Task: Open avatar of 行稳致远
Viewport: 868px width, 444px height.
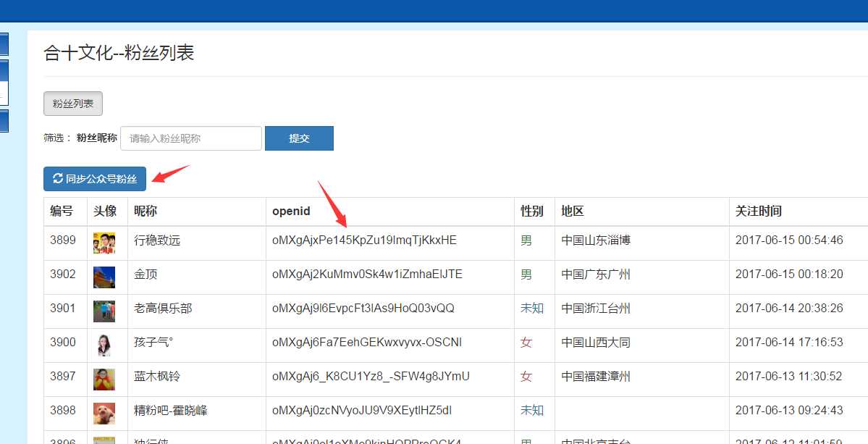Action: [104, 243]
